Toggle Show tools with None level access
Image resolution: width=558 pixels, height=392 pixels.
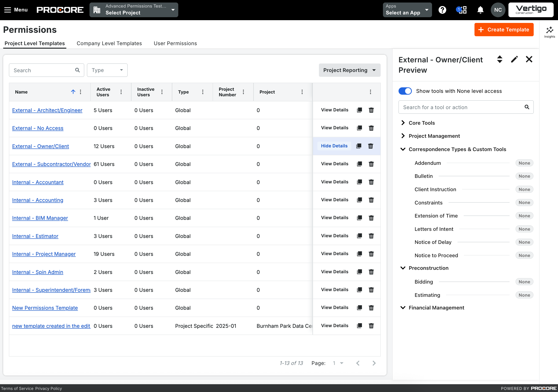tap(405, 91)
